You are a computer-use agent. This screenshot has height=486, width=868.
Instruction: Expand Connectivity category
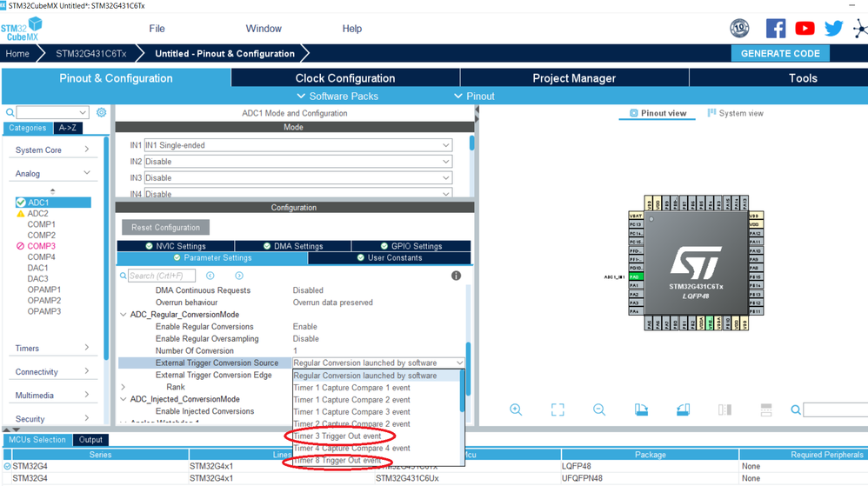click(52, 372)
